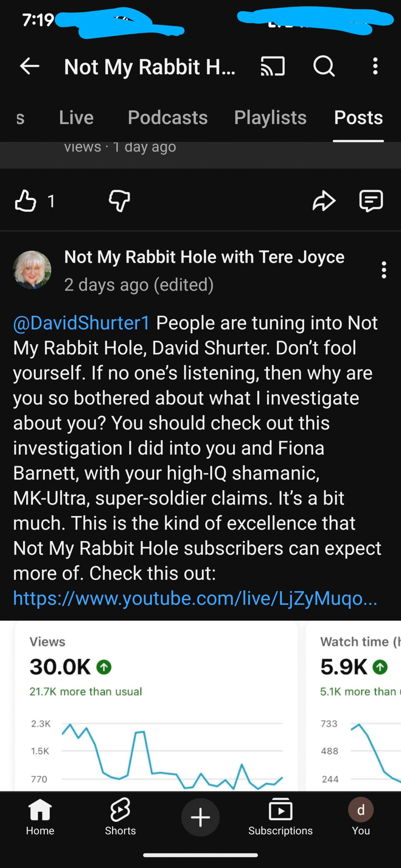Screen dimensions: 401x868
Task: Tap the create plus button
Action: click(200, 817)
